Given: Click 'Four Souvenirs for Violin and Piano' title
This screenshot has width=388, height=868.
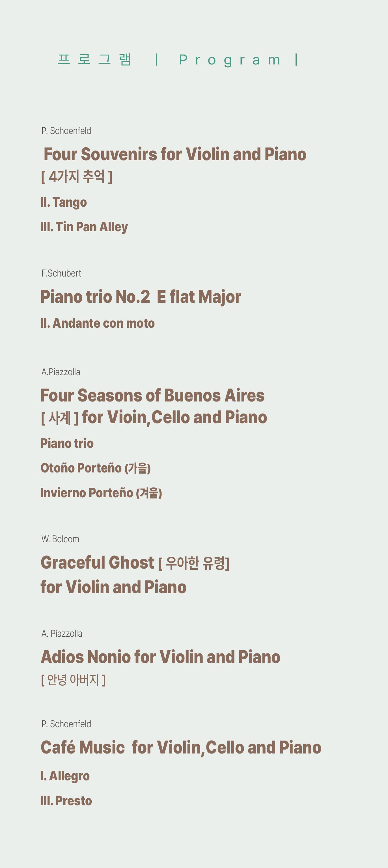Looking at the screenshot, I should click(x=175, y=154).
